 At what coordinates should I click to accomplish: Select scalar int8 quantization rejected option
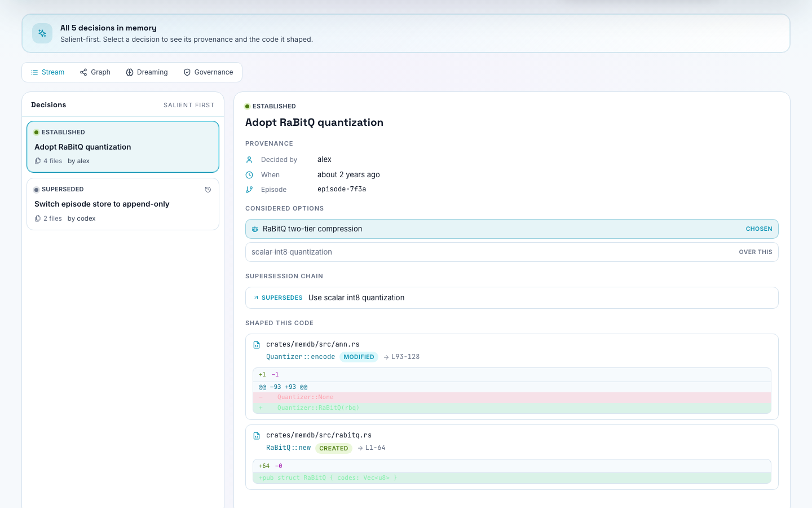(512, 252)
